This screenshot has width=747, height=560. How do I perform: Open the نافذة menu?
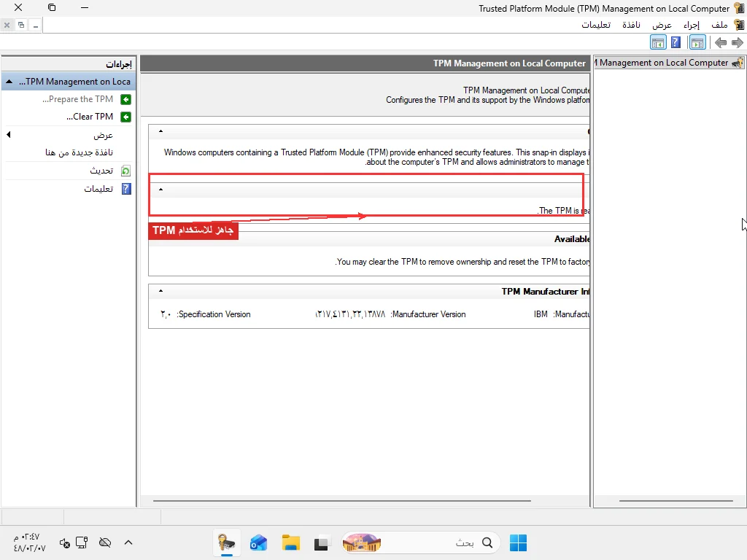point(631,25)
